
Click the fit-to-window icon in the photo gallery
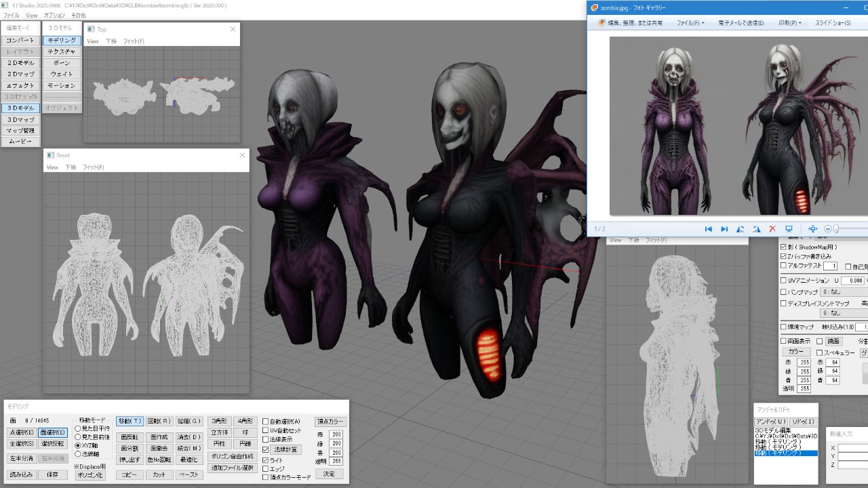(x=812, y=229)
